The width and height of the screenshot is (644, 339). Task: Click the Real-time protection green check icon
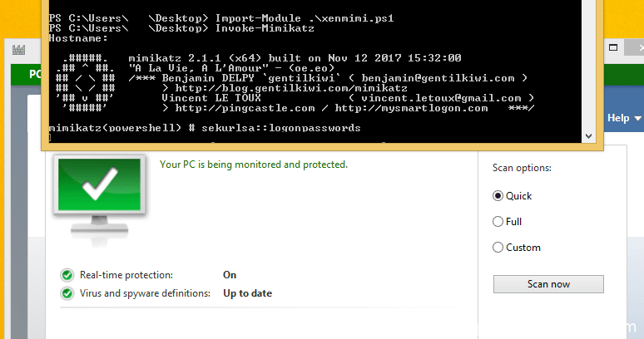tap(67, 275)
